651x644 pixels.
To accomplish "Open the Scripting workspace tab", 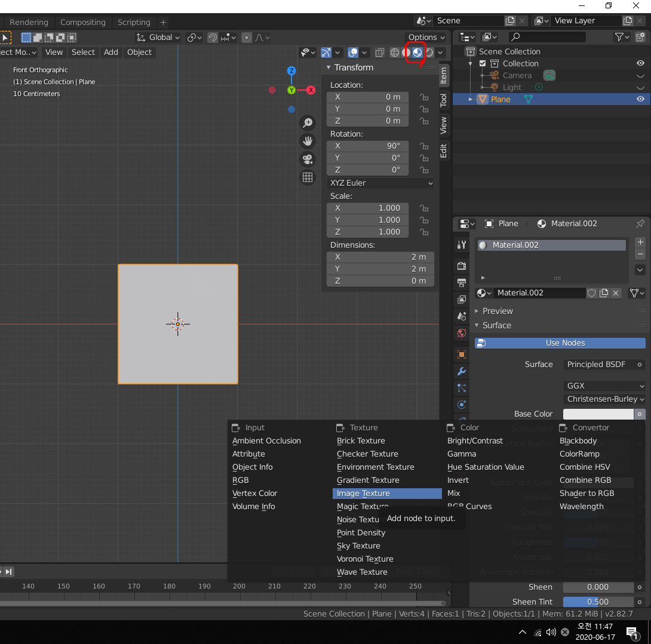I will pos(134,23).
